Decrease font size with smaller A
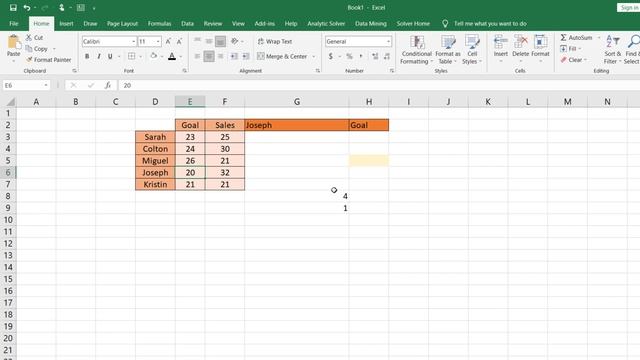This screenshot has height=360, width=640. 179,41
